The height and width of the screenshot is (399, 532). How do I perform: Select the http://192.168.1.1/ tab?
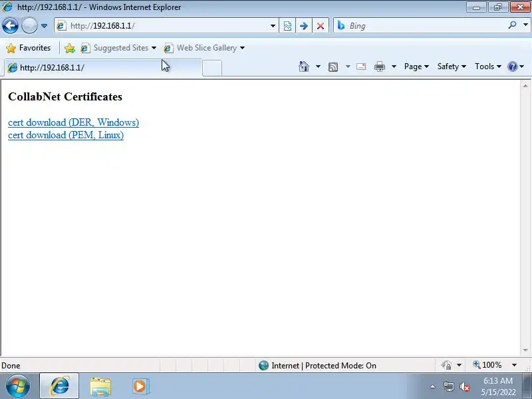[103, 68]
